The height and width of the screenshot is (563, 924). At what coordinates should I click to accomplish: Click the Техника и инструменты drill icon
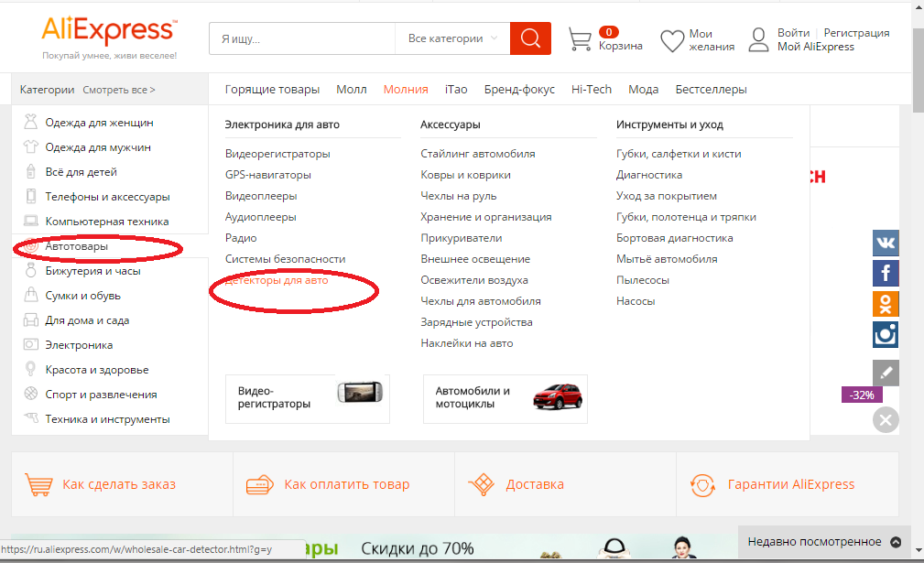click(30, 418)
